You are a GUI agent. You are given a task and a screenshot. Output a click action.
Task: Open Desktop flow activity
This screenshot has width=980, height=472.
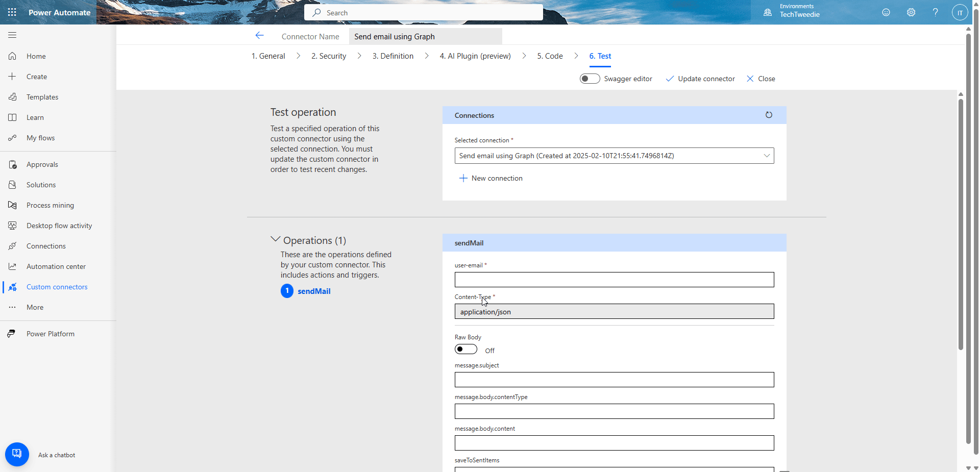tap(59, 225)
